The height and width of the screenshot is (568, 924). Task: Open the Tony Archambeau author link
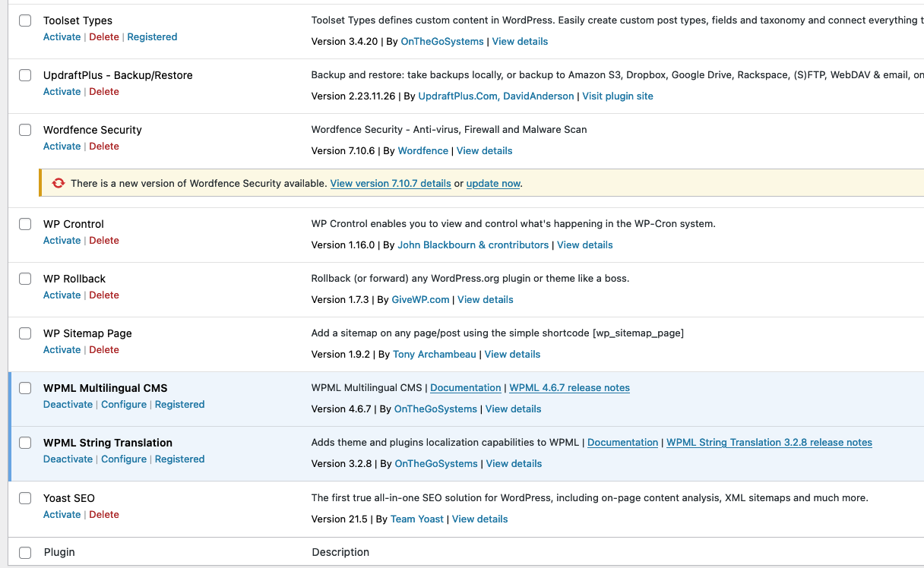[x=435, y=354]
